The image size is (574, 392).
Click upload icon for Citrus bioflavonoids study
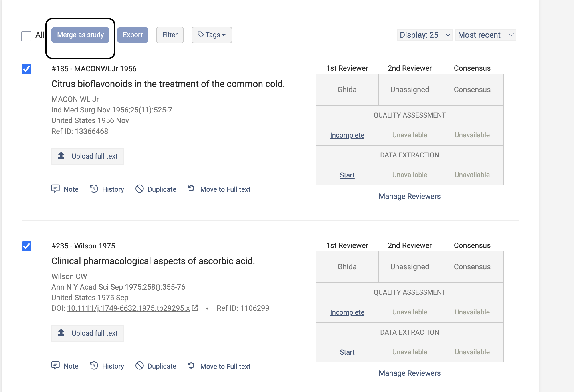coord(61,156)
